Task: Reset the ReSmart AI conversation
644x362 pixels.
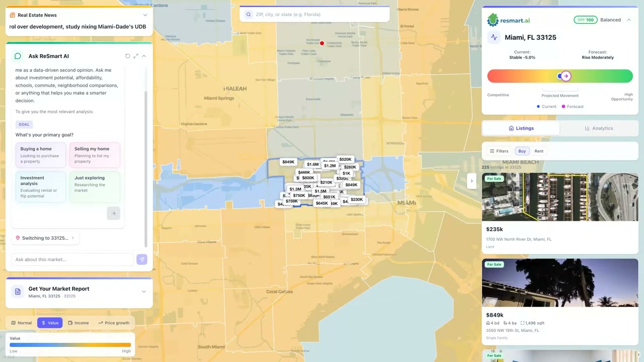Action: coord(128,56)
